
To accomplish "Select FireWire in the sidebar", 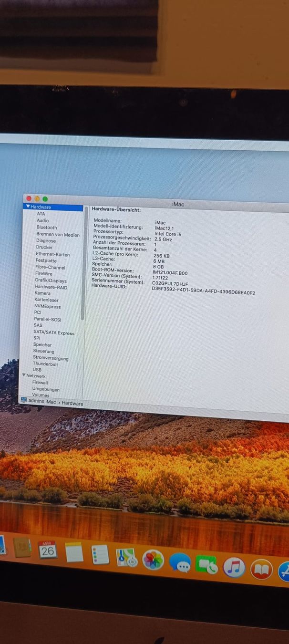I will point(43,274).
